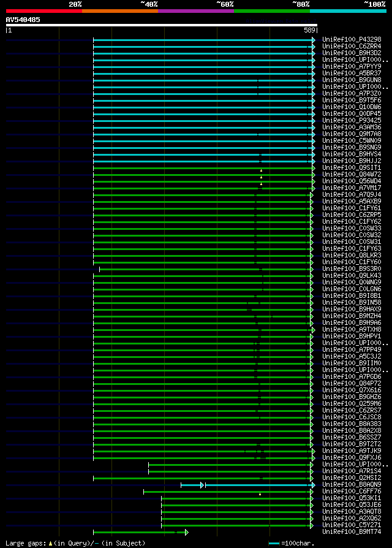392x548 pixels.
Task: Click the UniRef100_B9SNG9 label
Action: click(x=352, y=148)
